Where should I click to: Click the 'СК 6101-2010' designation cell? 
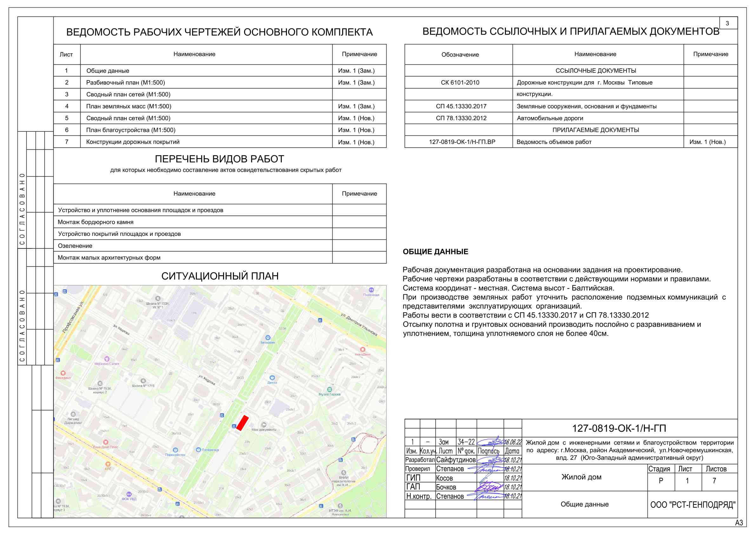click(x=460, y=82)
